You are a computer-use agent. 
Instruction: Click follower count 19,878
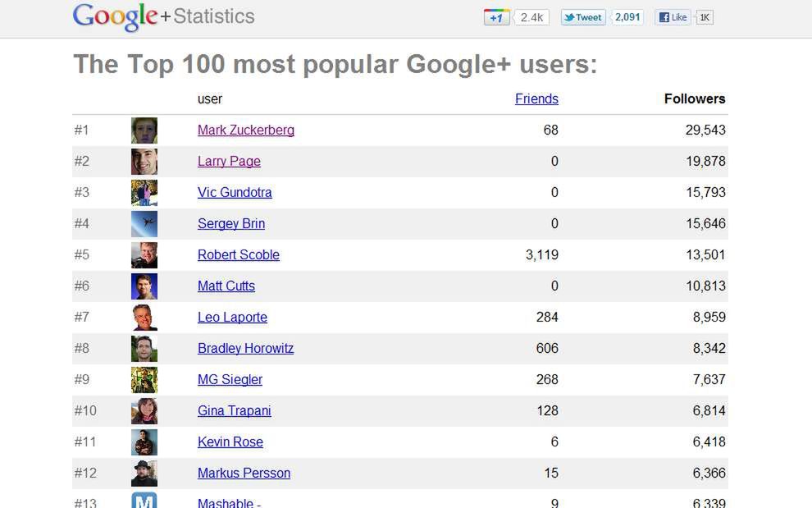click(x=705, y=161)
